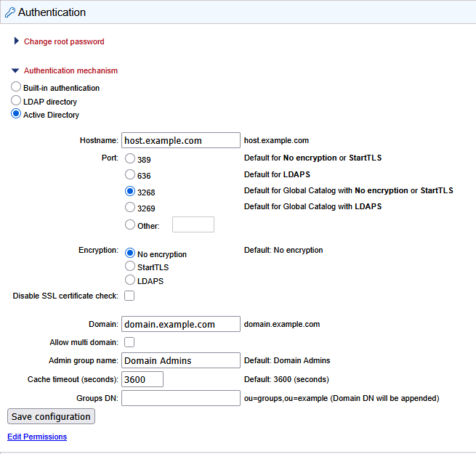Expand the Change root password section
476x454 pixels.
(x=17, y=41)
